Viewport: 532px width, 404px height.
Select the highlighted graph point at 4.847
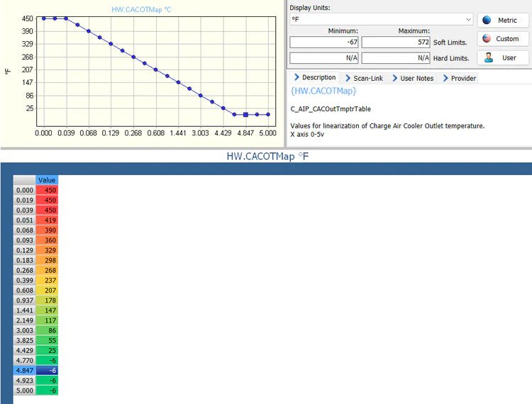coord(245,114)
